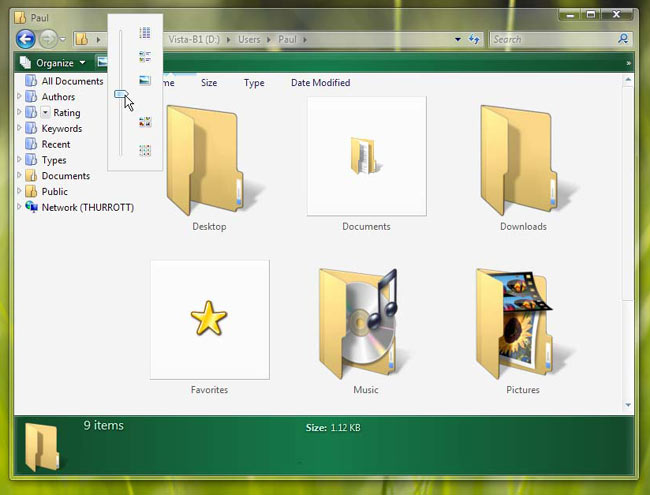
Task: Select the large picture view icon in popup
Action: coord(145,81)
